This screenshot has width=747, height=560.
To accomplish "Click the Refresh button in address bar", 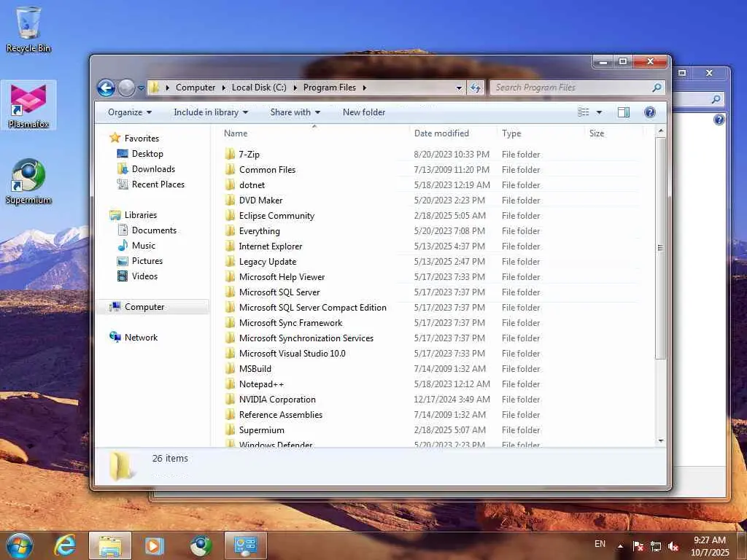I will (476, 87).
